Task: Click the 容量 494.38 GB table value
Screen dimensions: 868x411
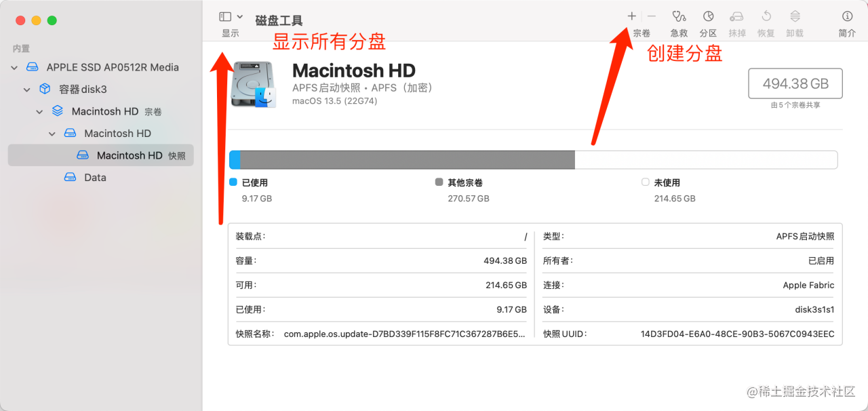Action: point(506,260)
